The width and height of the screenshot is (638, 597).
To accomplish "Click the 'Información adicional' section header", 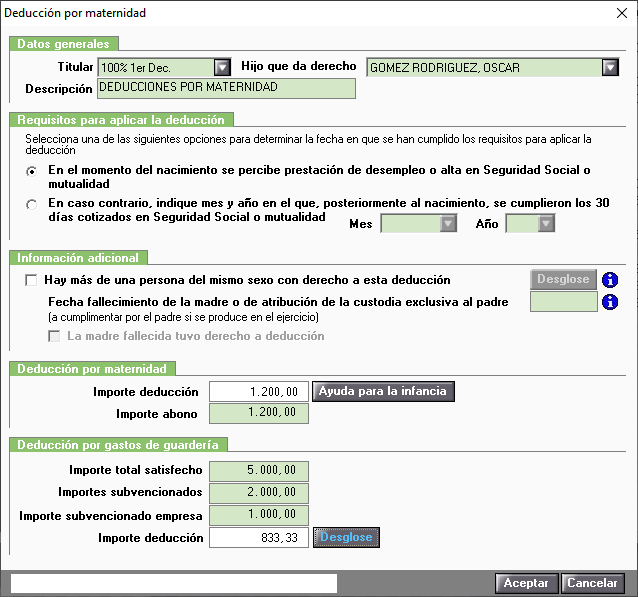I will point(78,258).
